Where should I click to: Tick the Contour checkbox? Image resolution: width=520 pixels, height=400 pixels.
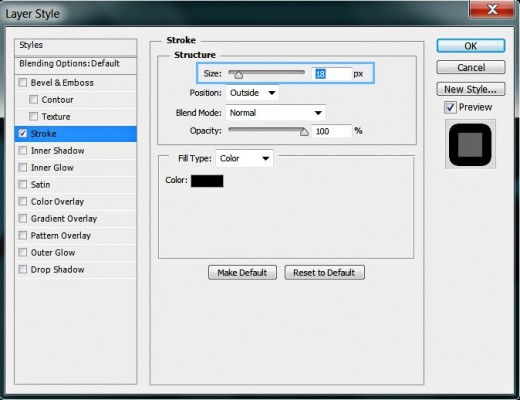click(33, 99)
